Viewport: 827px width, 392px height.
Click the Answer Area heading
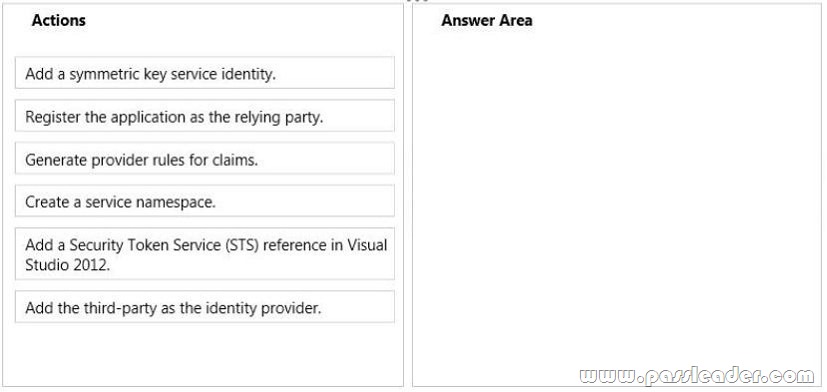pos(487,21)
